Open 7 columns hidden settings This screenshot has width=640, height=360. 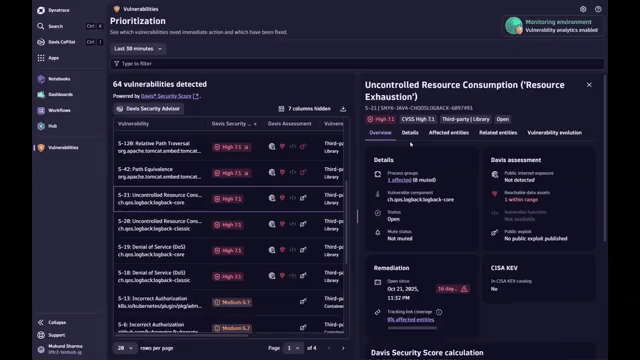click(x=304, y=109)
